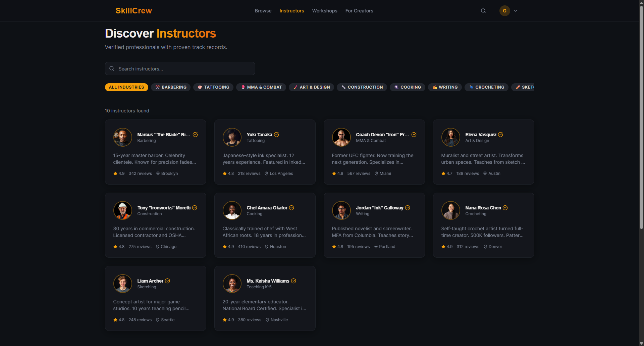This screenshot has height=346, width=644.
Task: Click Tony Moretti's avatar photo
Action: [x=123, y=210]
